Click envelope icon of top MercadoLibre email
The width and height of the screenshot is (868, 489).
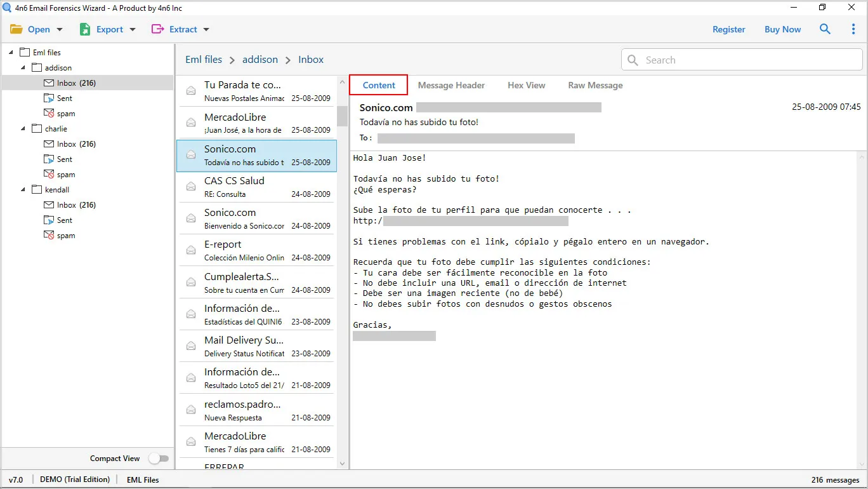[x=190, y=123]
